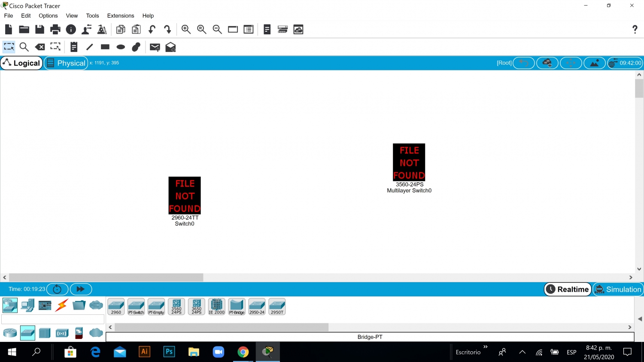
Task: Open the network information icon
Action: tap(71, 29)
